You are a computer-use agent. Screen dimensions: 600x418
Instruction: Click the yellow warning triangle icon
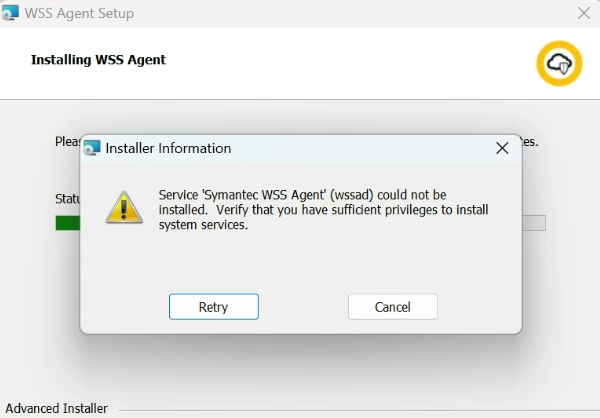pyautogui.click(x=124, y=207)
